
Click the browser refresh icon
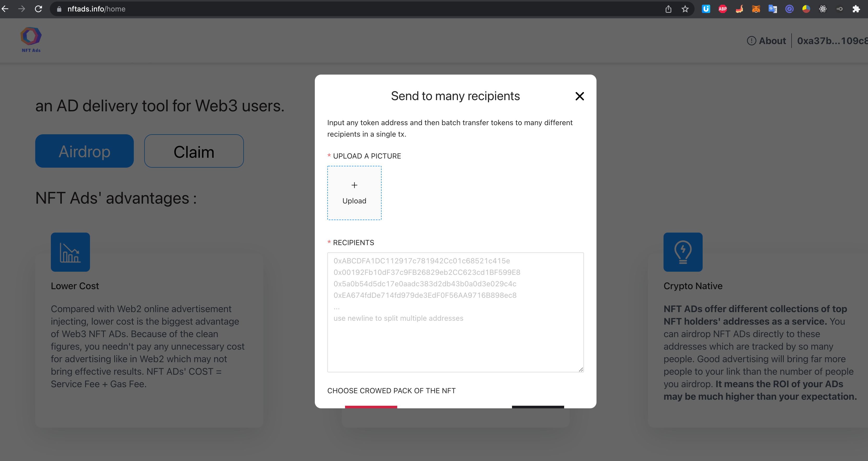tap(38, 9)
